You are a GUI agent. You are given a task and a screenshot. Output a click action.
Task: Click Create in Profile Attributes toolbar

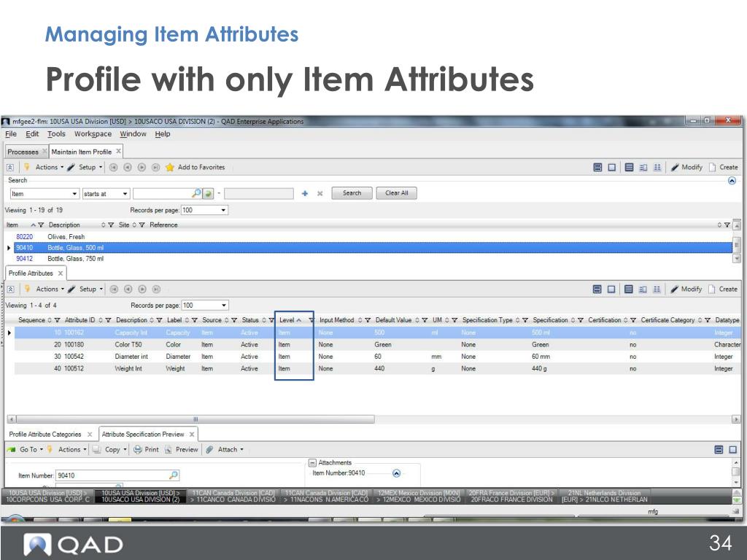(x=723, y=289)
